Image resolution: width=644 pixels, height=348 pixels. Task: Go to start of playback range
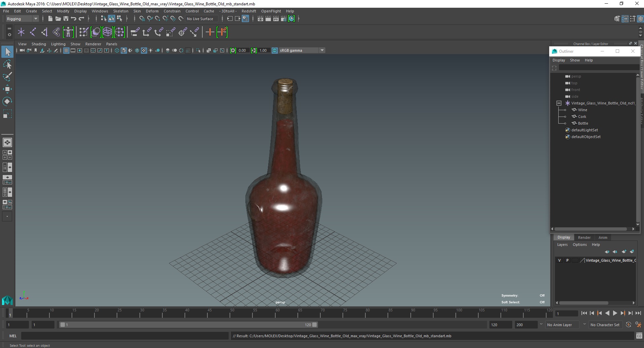[584, 313]
